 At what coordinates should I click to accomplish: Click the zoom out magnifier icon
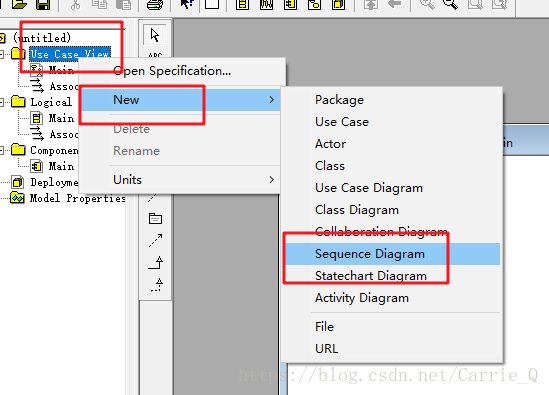click(450, 5)
